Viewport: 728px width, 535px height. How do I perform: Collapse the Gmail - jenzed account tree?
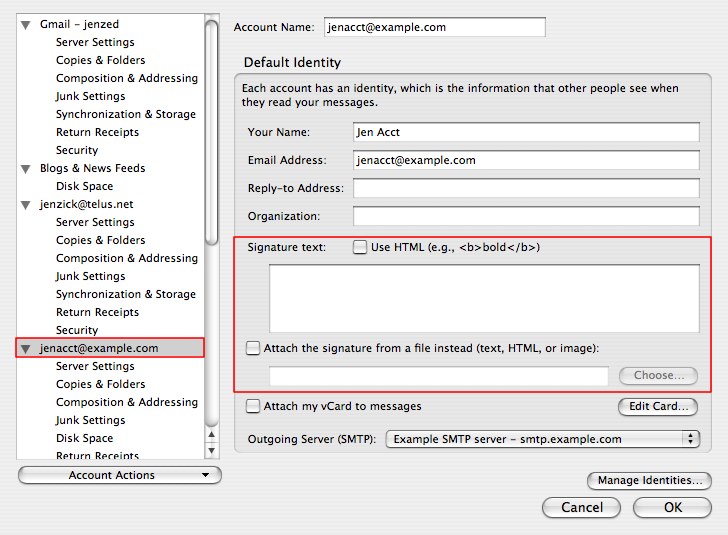pos(26,24)
